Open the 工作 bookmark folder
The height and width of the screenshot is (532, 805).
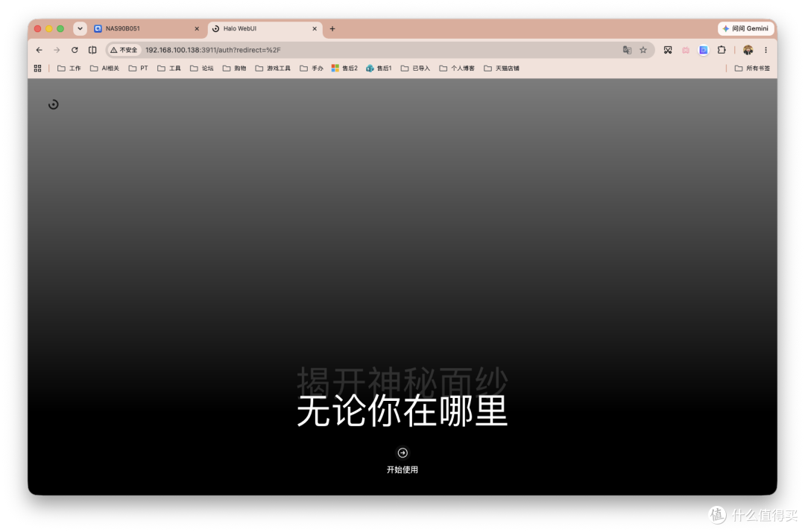tap(69, 69)
